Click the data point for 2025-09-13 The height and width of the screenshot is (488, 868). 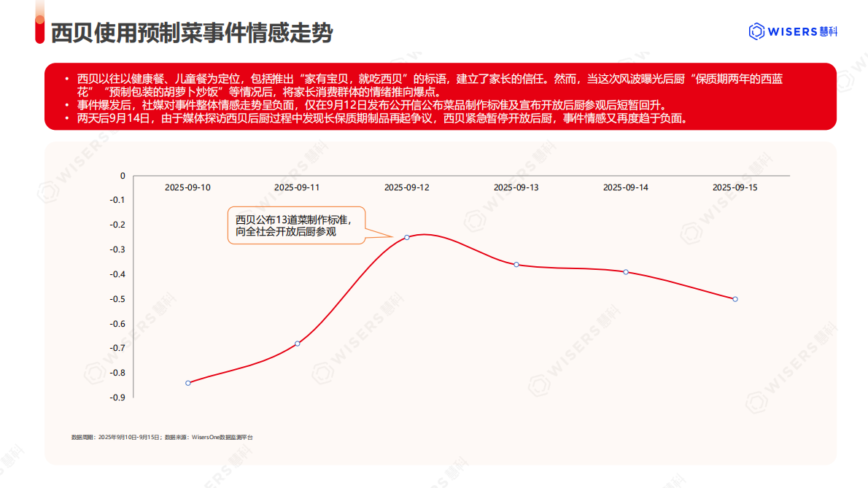(x=516, y=265)
